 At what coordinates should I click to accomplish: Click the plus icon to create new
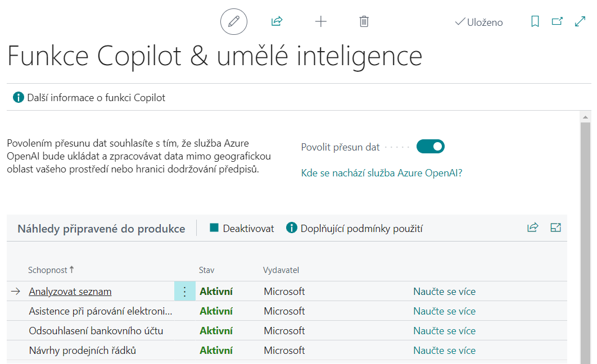pyautogui.click(x=321, y=21)
